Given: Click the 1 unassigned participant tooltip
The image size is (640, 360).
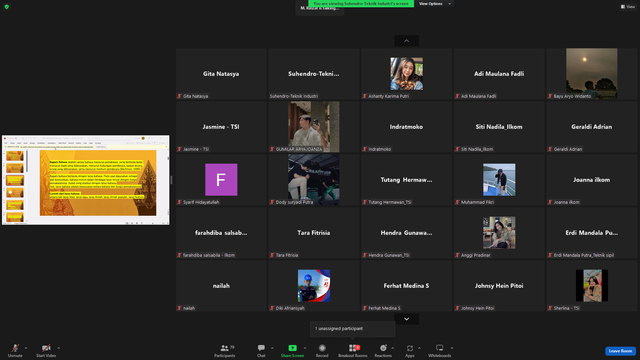Looking at the screenshot, I should point(353,329).
